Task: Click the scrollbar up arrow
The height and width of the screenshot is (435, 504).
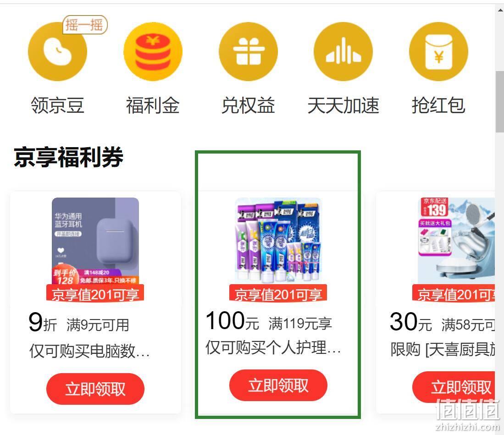Action: [500, 10]
